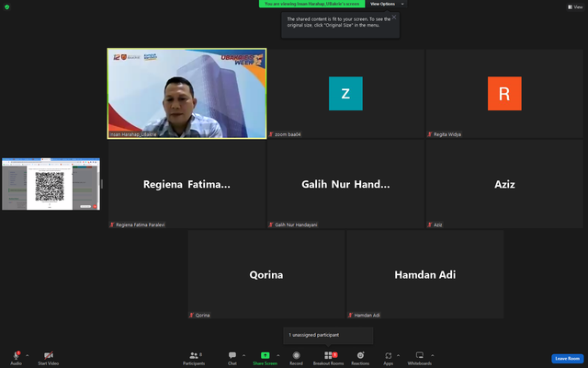Viewport: 588px width, 368px height.
Task: Expand the arrow beside Apps
Action: [x=398, y=355]
